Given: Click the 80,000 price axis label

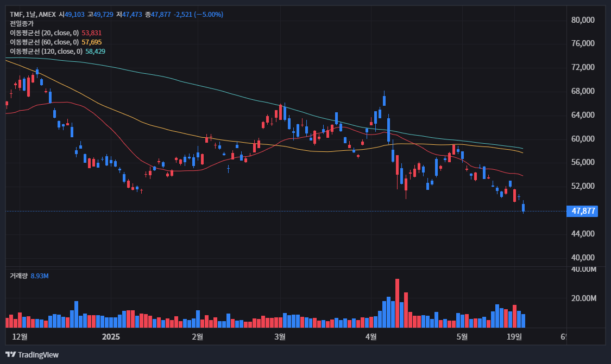Looking at the screenshot, I should pos(583,20).
